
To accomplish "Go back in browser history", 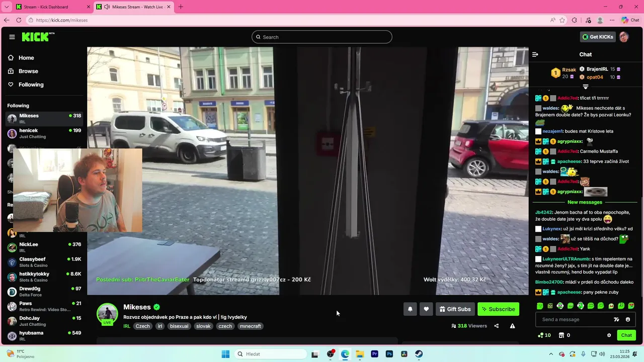I will coord(7,20).
